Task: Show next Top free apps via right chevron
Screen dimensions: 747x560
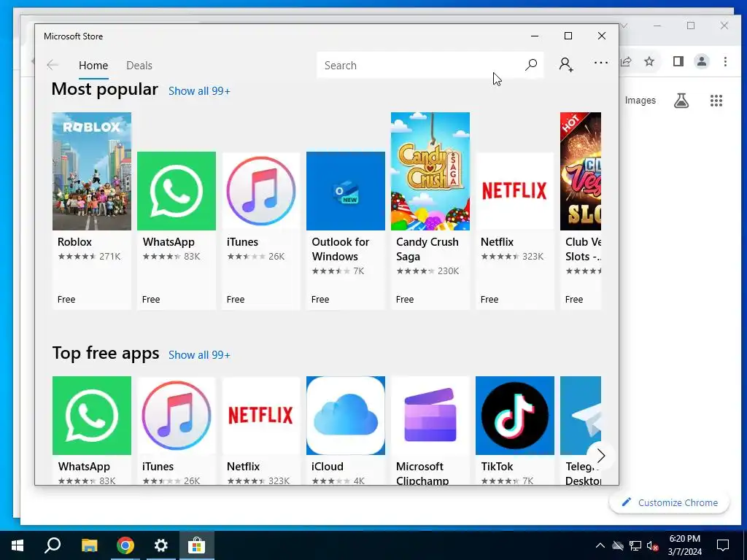Action: pyautogui.click(x=601, y=456)
